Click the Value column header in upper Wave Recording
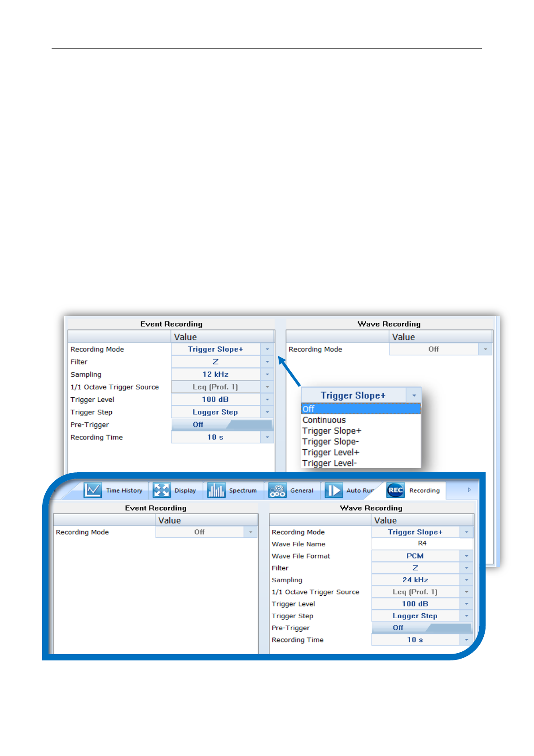The height and width of the screenshot is (756, 534). [x=441, y=337]
